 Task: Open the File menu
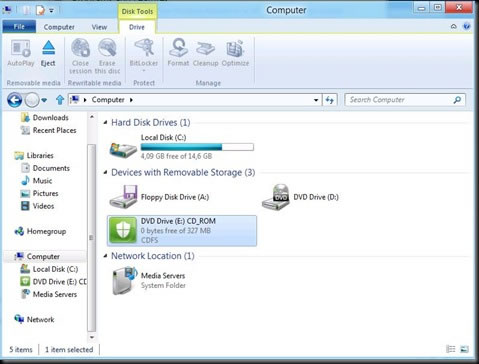tap(19, 27)
